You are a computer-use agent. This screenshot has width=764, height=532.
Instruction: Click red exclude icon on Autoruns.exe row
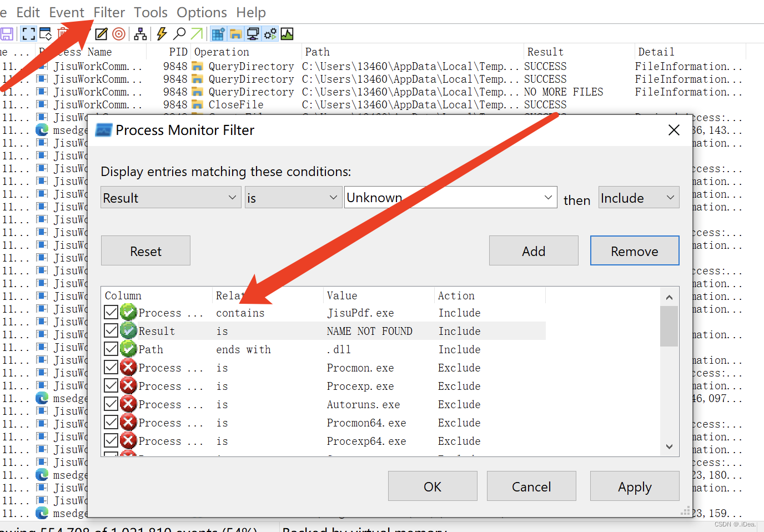128,404
